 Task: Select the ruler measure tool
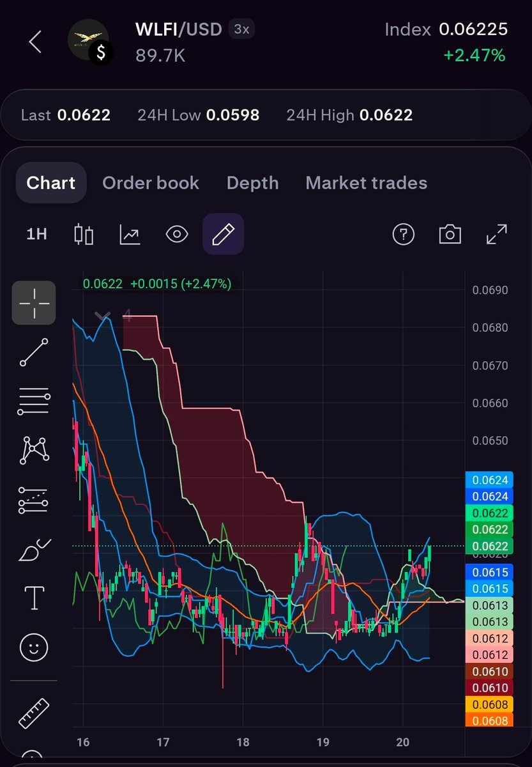pyautogui.click(x=34, y=714)
